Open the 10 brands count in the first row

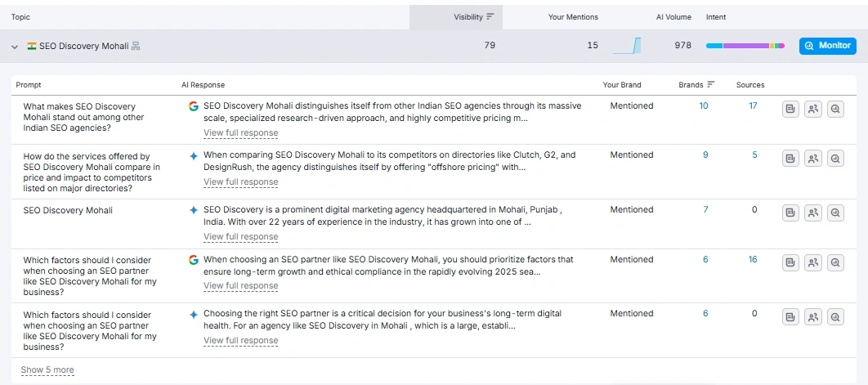click(x=704, y=105)
